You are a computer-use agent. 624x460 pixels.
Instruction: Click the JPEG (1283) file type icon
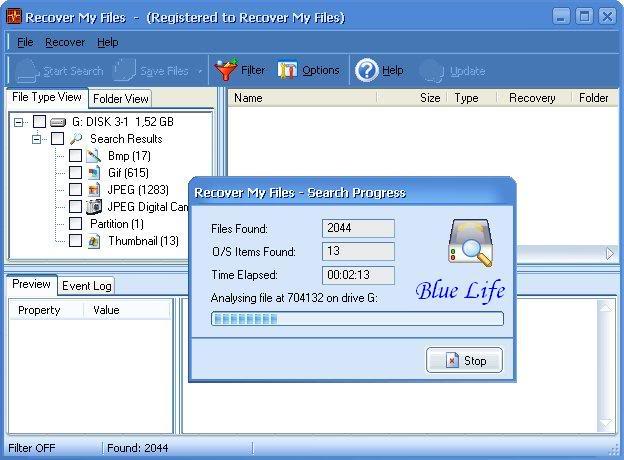coord(94,190)
